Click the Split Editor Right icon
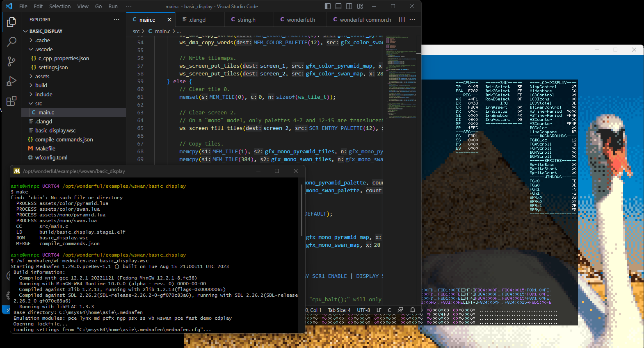Viewport: 644px width, 348px height. (402, 20)
